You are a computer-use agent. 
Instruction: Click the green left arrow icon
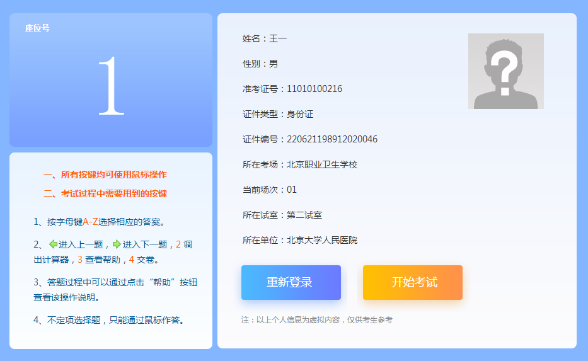coord(53,244)
